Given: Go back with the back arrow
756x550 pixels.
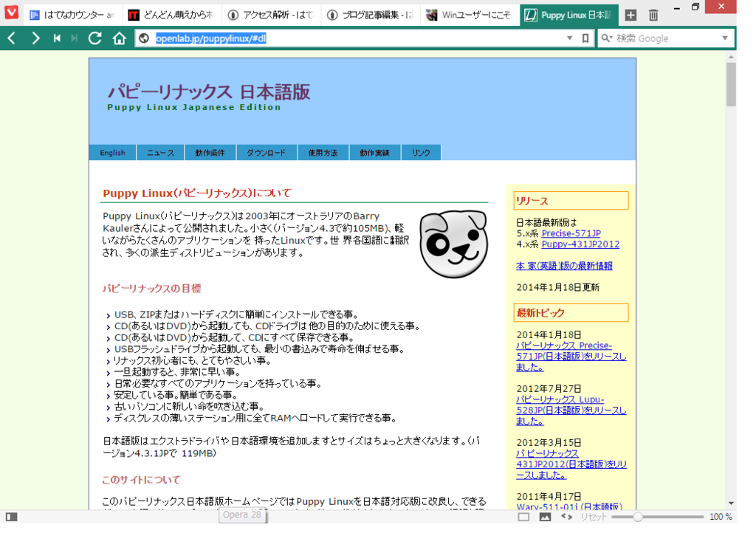Looking at the screenshot, I should click(x=12, y=38).
